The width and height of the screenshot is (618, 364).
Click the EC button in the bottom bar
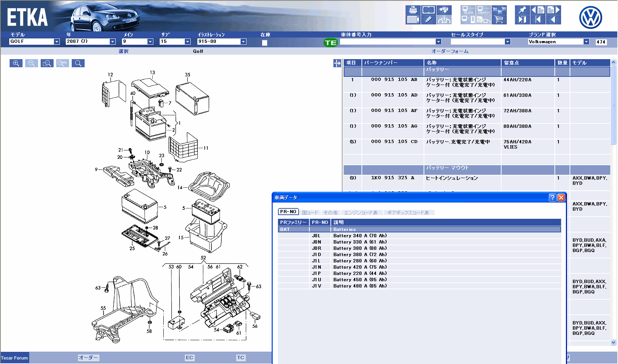(190, 357)
